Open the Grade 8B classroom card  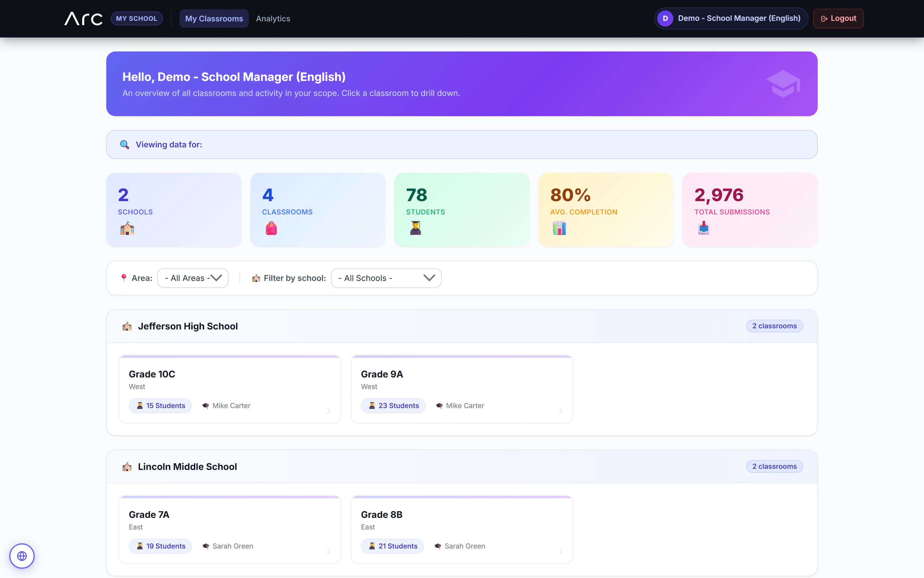[462, 529]
